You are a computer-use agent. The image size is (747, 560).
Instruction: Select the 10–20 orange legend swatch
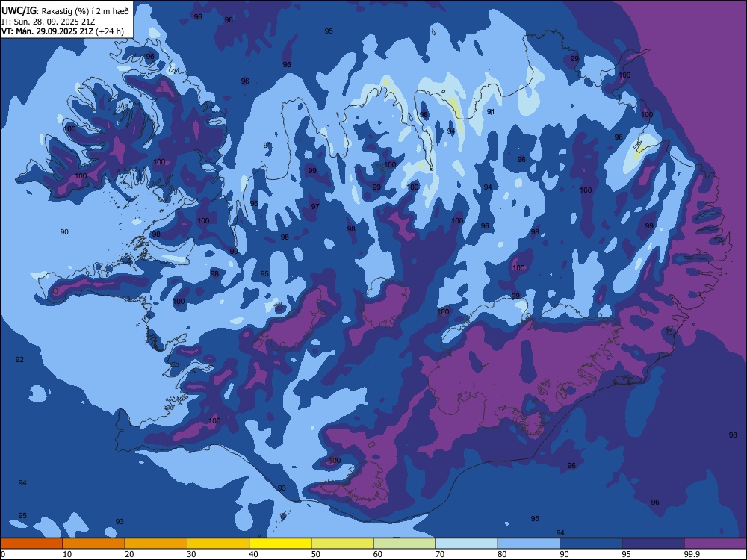point(94,544)
